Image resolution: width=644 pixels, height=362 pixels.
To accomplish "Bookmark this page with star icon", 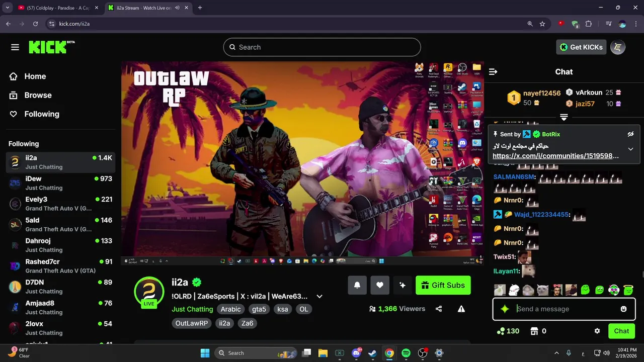I will pyautogui.click(x=542, y=24).
